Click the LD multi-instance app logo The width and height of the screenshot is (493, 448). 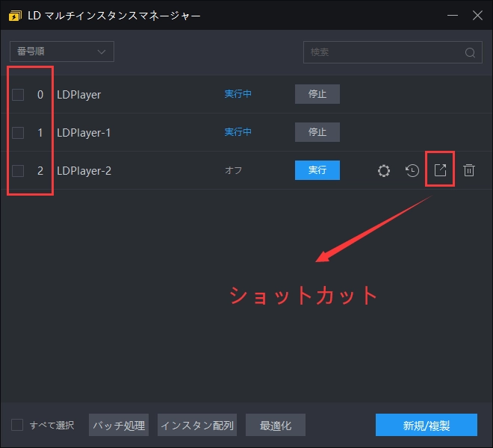click(15, 16)
